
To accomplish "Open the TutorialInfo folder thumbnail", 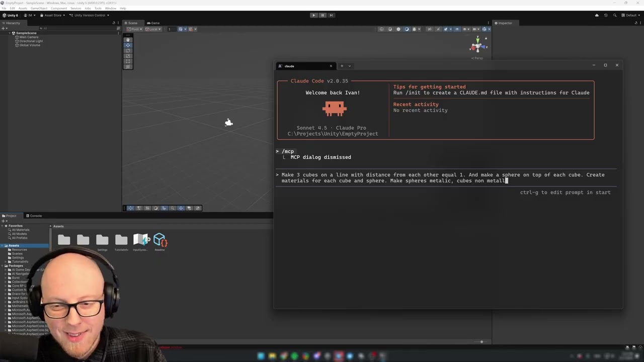I will tap(121, 242).
